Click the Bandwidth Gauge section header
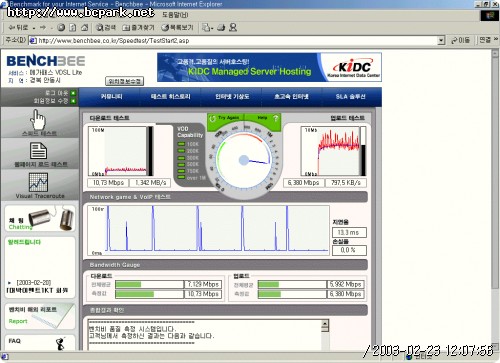 click(226, 265)
